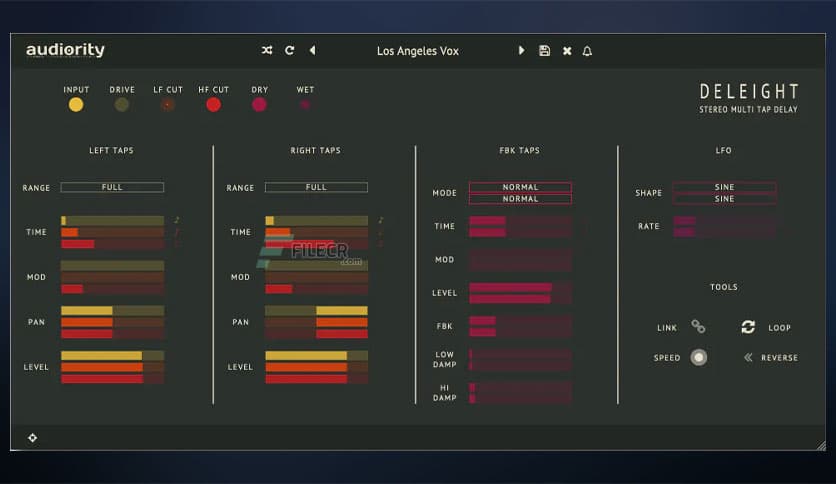Image resolution: width=836 pixels, height=484 pixels.
Task: Click red Left Taps LEVEL bar
Action: coord(112,379)
